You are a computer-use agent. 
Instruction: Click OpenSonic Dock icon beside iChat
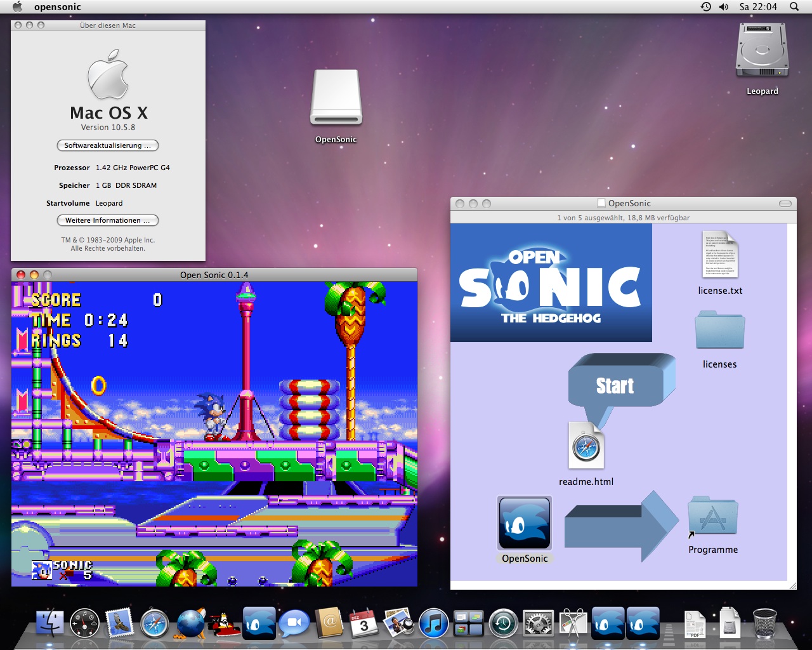coord(259,623)
